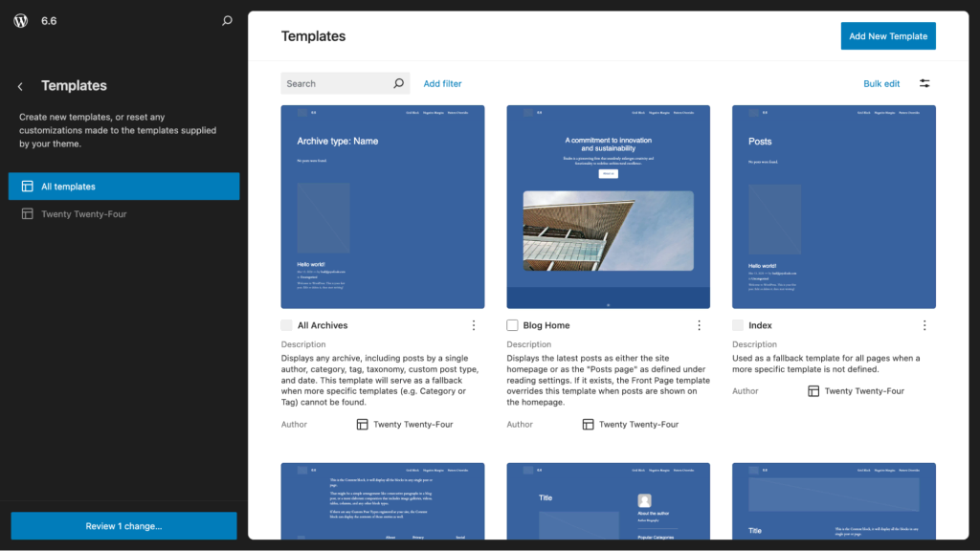Open the three-dot menu on All Archives
The width and height of the screenshot is (980, 551).
click(474, 325)
